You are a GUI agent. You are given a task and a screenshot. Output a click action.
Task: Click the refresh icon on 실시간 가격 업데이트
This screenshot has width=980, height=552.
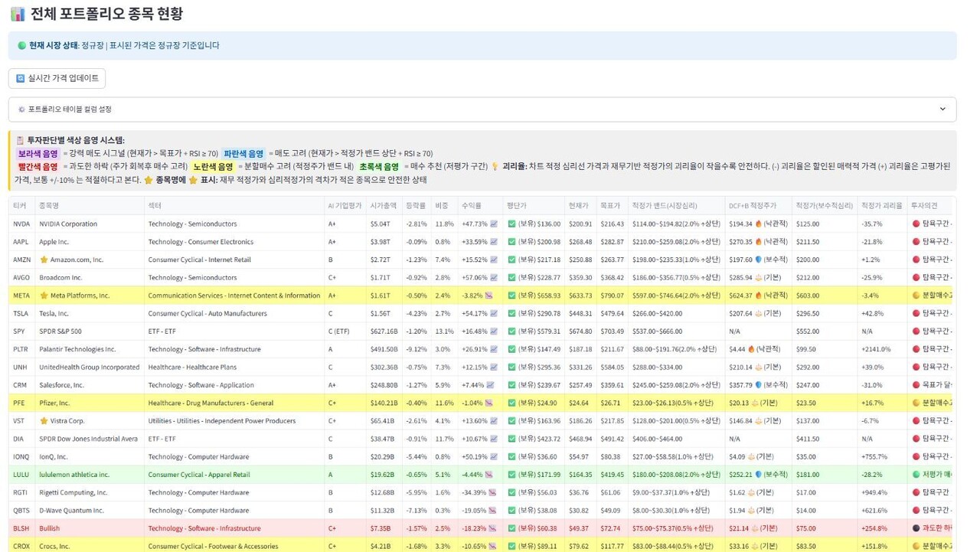(21, 78)
